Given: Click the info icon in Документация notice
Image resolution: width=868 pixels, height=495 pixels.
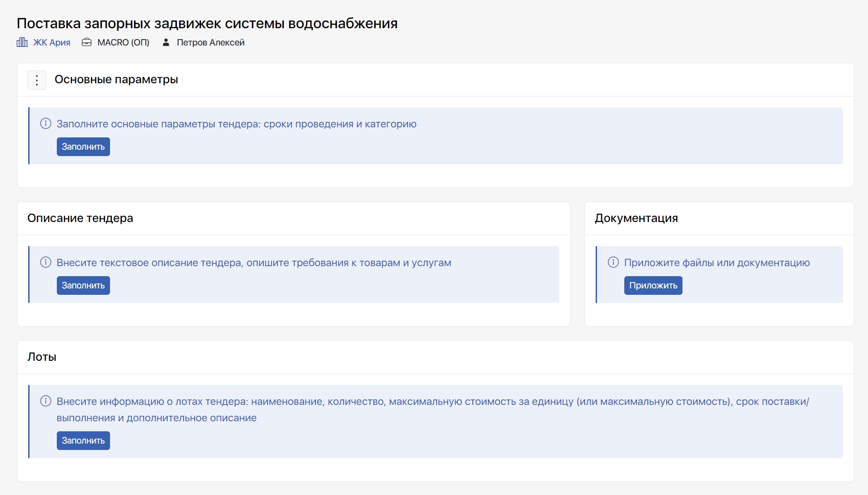Looking at the screenshot, I should [x=613, y=263].
